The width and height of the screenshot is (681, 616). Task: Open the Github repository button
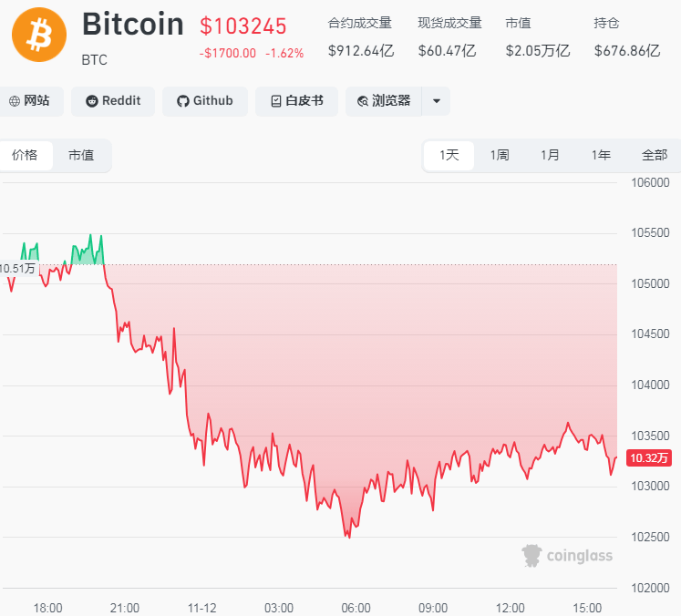tap(204, 101)
